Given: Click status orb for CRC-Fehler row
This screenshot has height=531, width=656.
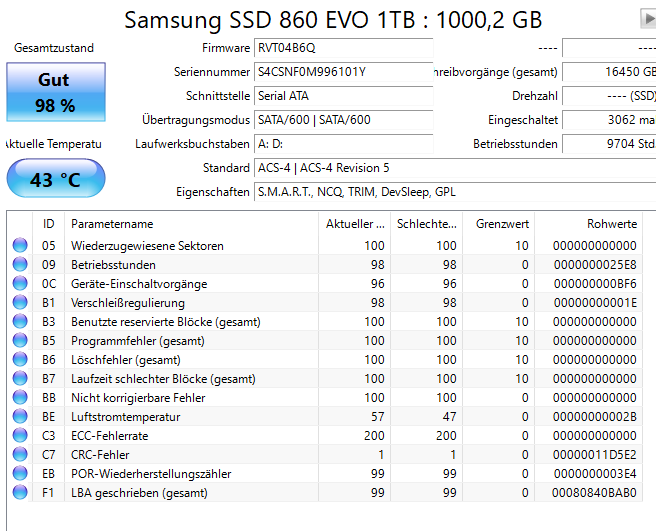Looking at the screenshot, I should (x=20, y=454).
